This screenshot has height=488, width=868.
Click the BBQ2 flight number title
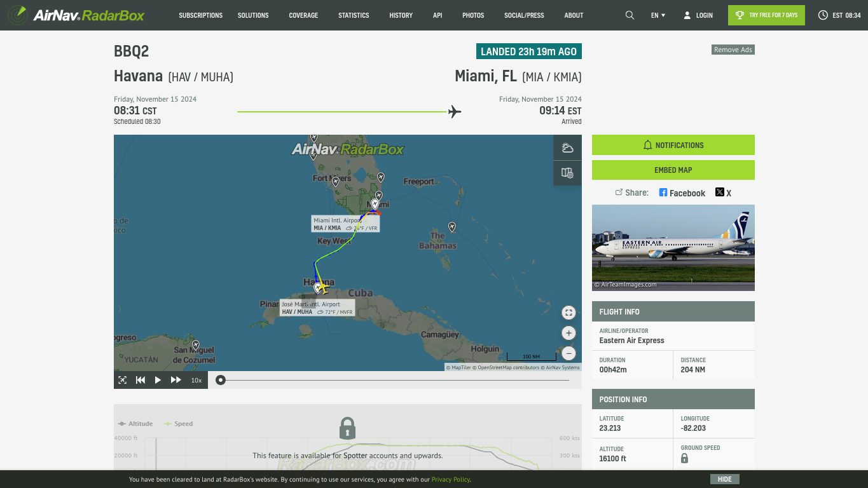131,51
